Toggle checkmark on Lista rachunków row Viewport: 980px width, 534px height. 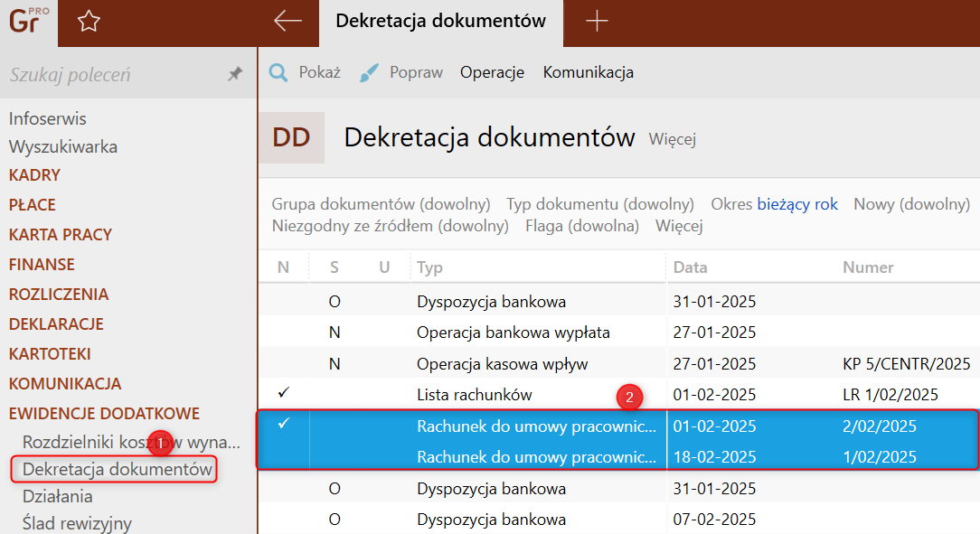[x=283, y=394]
